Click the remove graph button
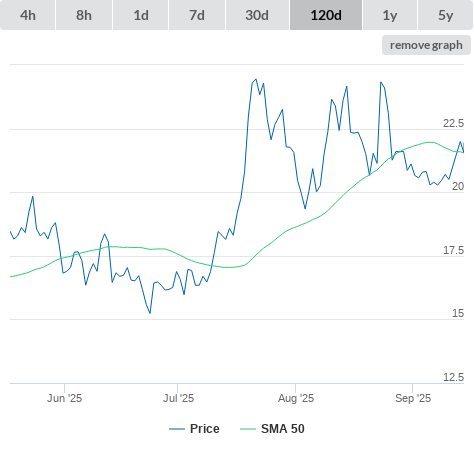Screen dimensions: 474x455 coord(426,45)
